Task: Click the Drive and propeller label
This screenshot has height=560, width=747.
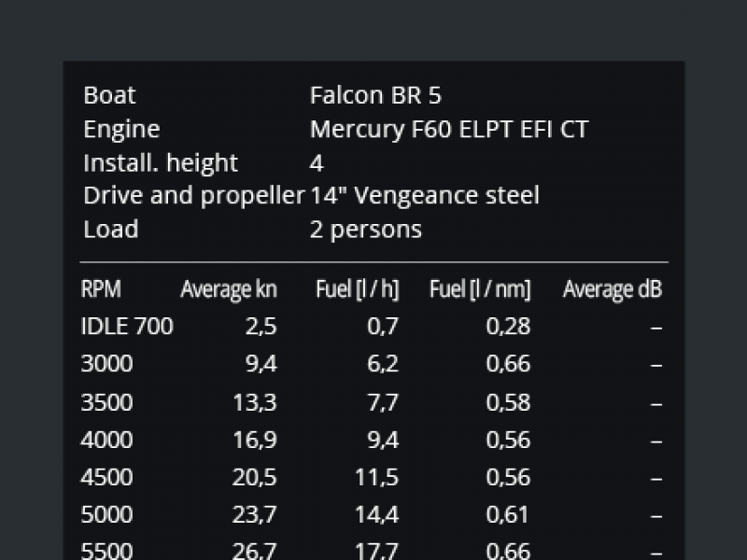Action: click(x=194, y=196)
